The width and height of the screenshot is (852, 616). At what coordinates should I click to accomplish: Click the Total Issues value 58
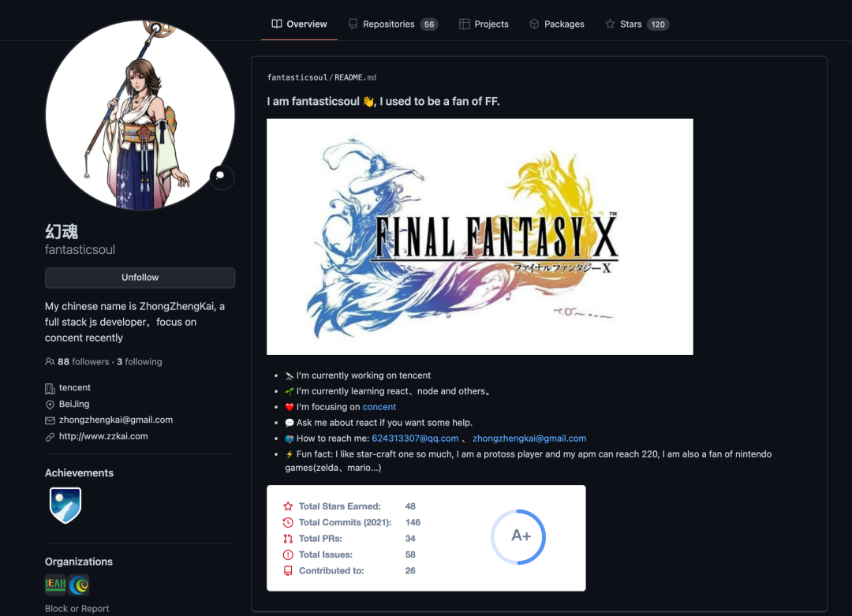point(410,554)
